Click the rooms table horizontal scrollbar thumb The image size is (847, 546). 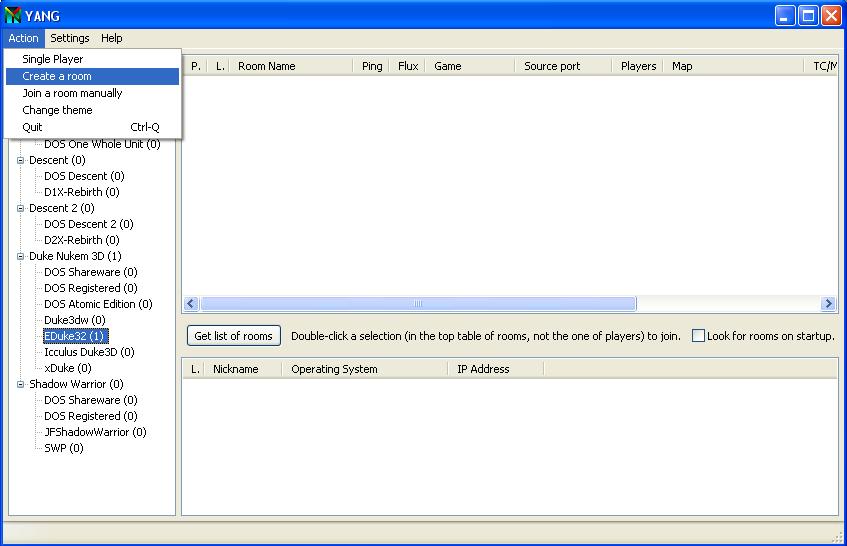click(x=418, y=304)
